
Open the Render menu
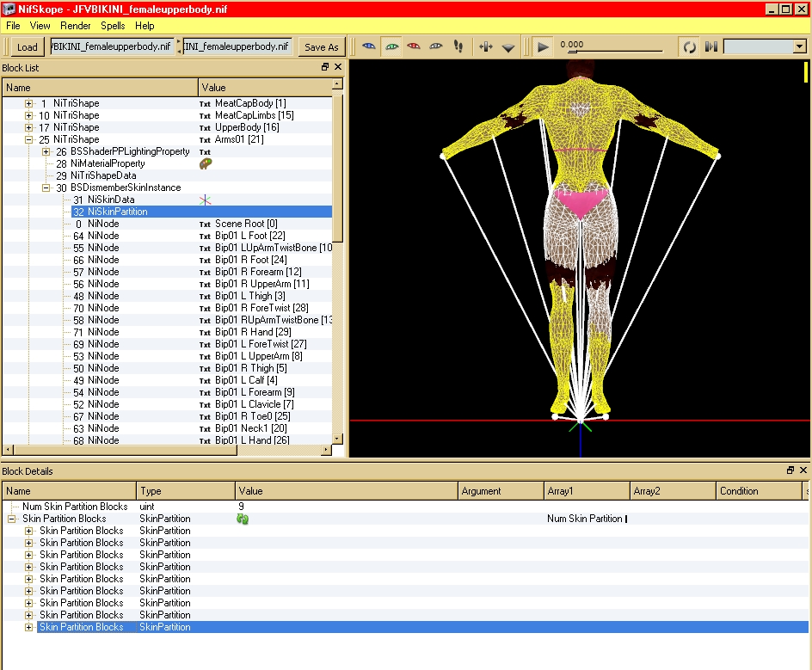tap(75, 26)
